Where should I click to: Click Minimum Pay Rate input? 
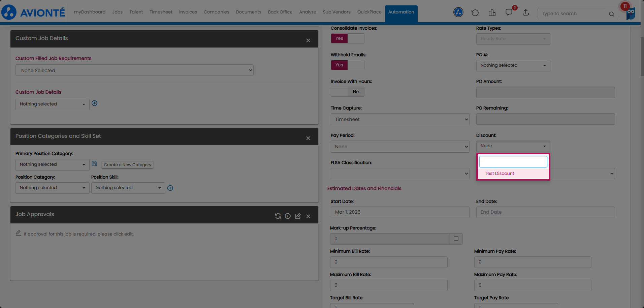[x=533, y=262]
